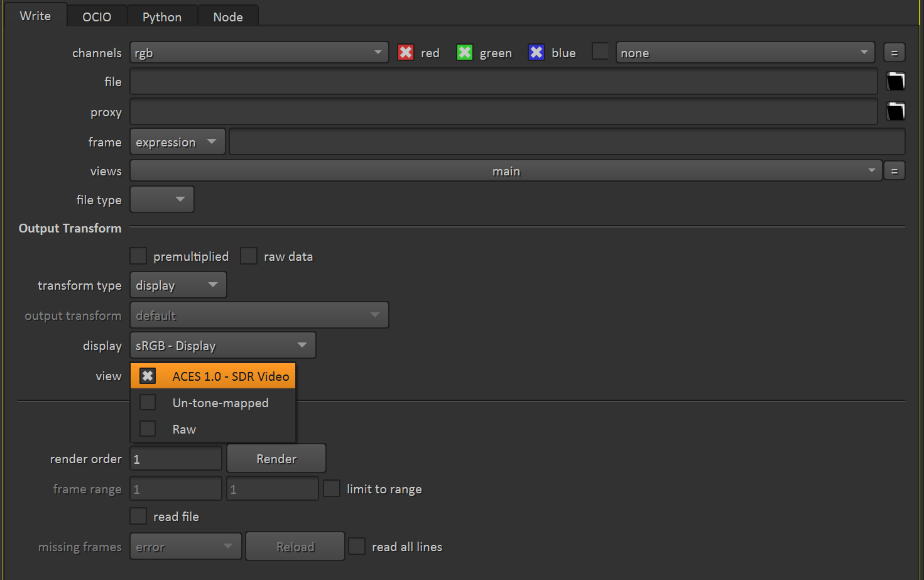
Task: Click the file browser folder icon
Action: coord(895,81)
